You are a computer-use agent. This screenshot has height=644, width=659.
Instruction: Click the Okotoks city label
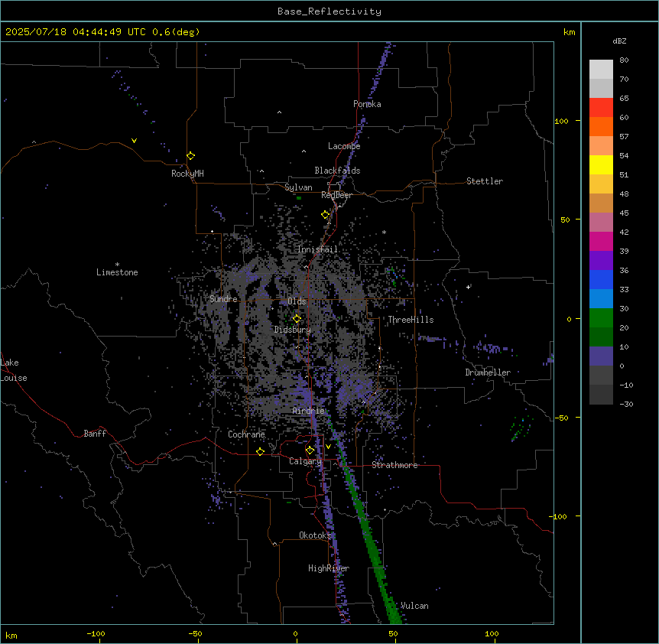(x=315, y=535)
